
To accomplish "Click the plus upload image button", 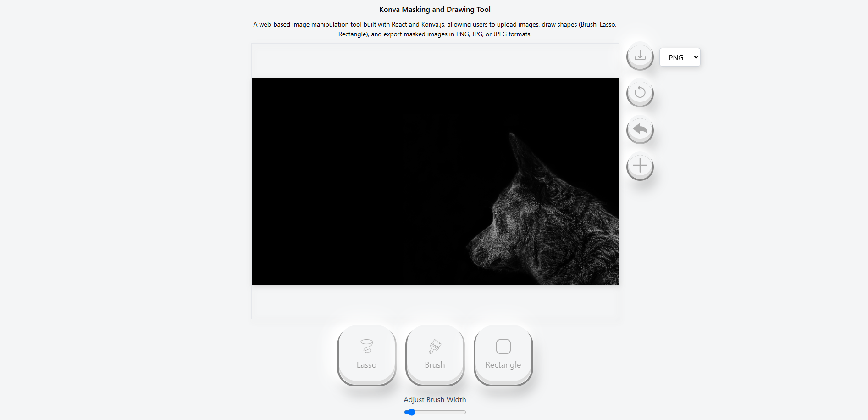I will click(x=640, y=166).
